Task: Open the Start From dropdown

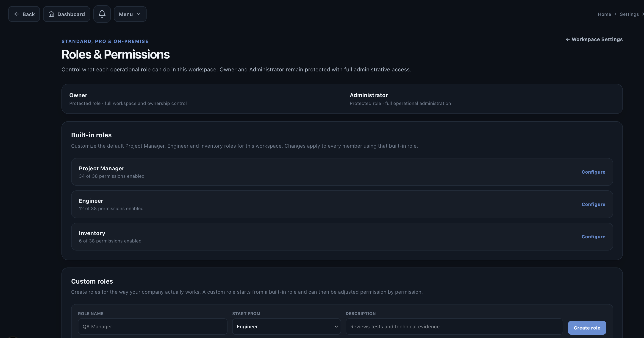Action: coord(286,327)
